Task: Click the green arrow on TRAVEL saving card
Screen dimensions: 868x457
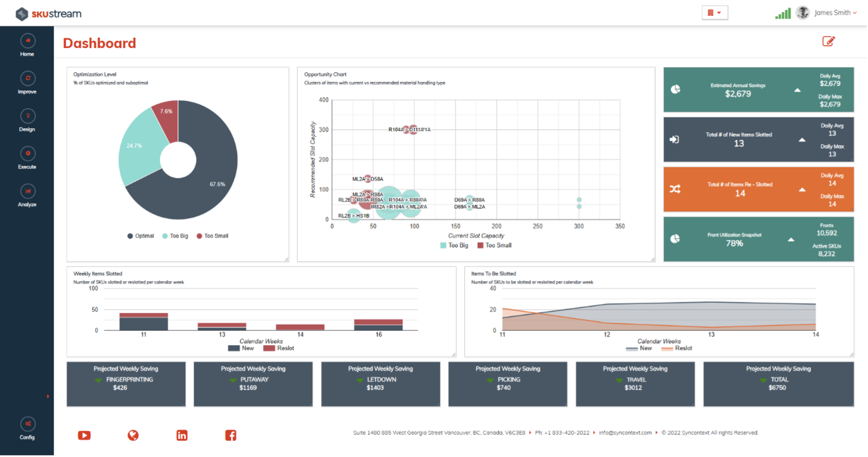Action: click(619, 380)
